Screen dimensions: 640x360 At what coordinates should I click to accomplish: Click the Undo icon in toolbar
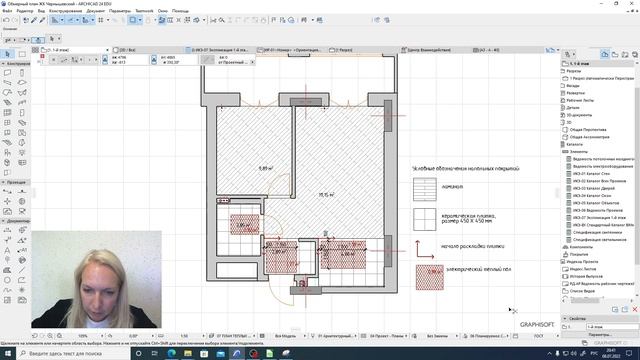[x=6, y=20]
